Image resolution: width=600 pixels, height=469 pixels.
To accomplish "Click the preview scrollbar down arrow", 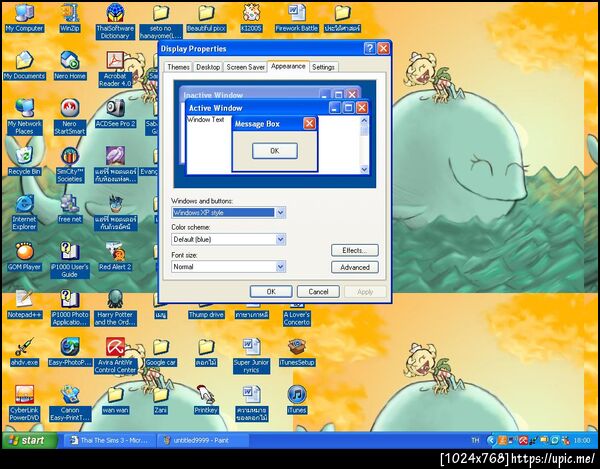I will (x=364, y=169).
